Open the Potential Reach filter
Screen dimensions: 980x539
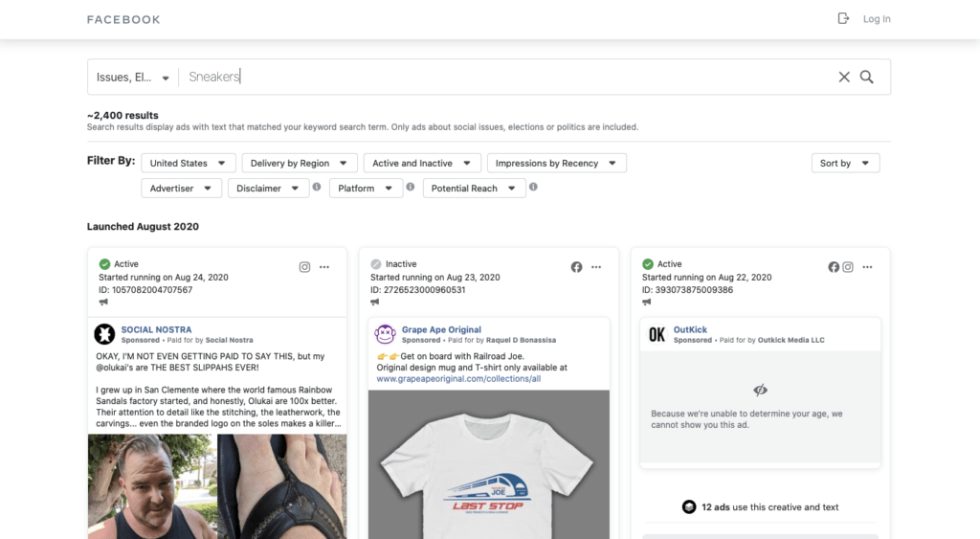[x=474, y=189]
